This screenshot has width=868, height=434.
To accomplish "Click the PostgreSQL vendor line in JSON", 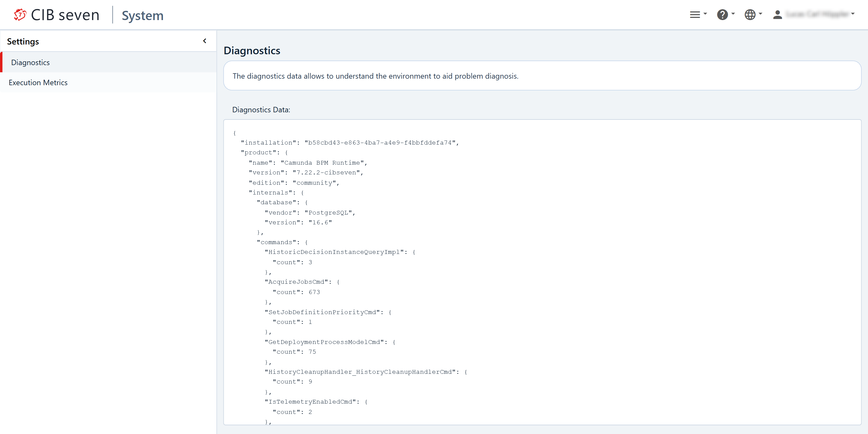I will pyautogui.click(x=310, y=213).
